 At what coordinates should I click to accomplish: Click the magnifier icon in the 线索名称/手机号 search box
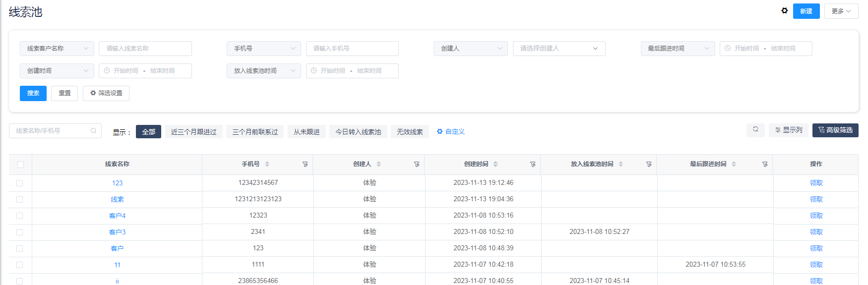93,131
